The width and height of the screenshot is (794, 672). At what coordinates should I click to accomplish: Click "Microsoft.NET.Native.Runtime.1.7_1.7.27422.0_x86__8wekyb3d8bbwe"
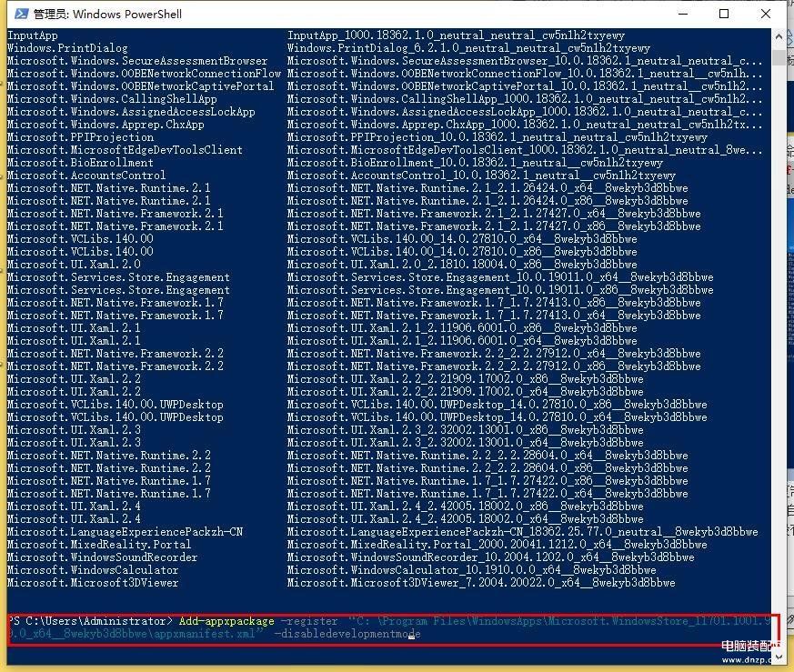point(487,480)
